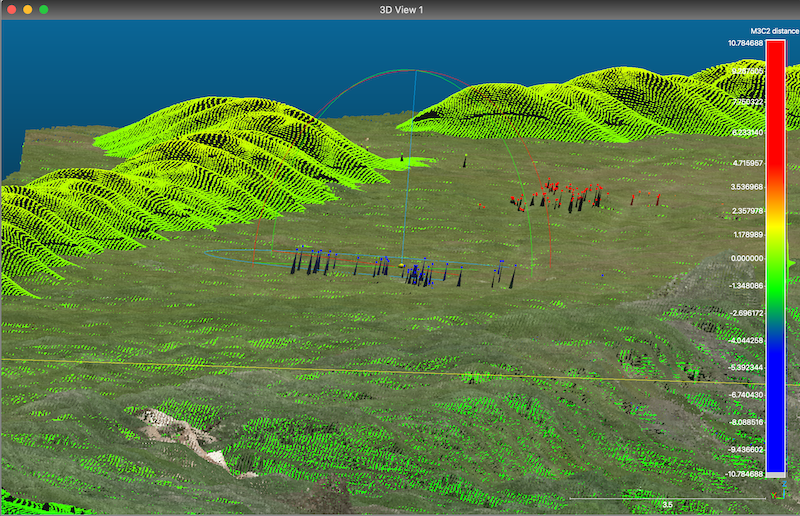The image size is (800, 516).
Task: Click the yellow rotation center sphere
Action: click(x=402, y=266)
